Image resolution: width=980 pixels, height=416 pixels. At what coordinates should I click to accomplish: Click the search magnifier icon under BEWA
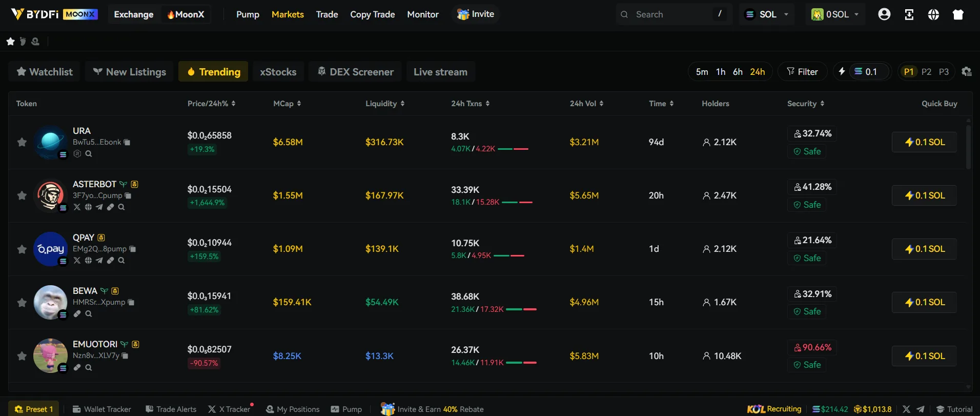[89, 314]
